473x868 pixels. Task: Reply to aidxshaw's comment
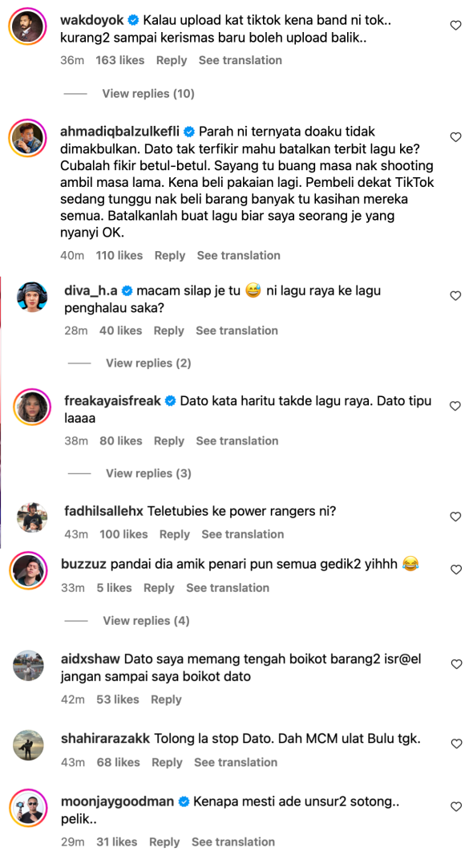(166, 700)
